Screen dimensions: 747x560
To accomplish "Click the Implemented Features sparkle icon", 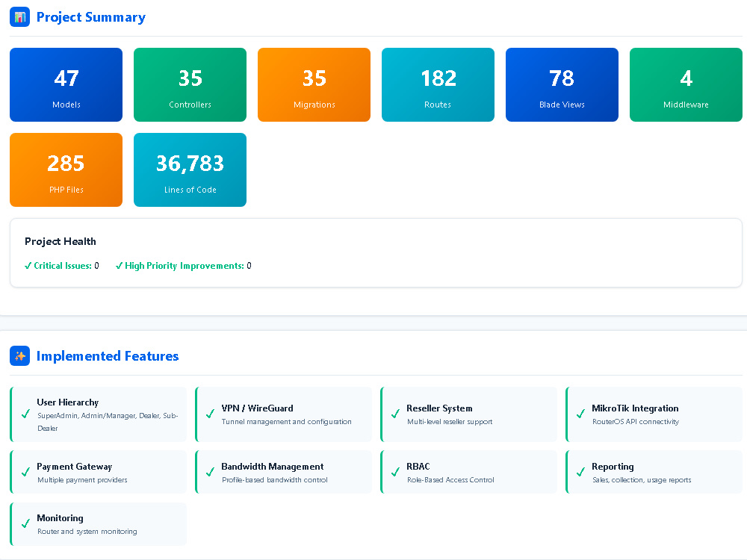I will point(19,356).
